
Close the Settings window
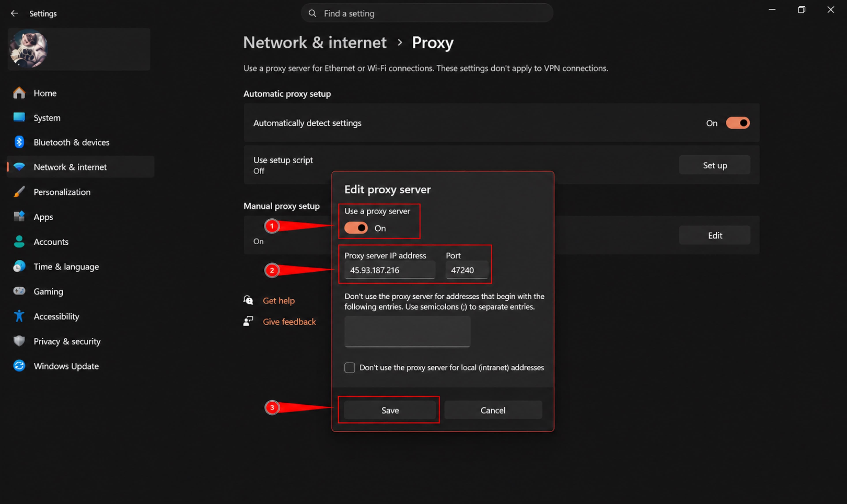coord(830,10)
